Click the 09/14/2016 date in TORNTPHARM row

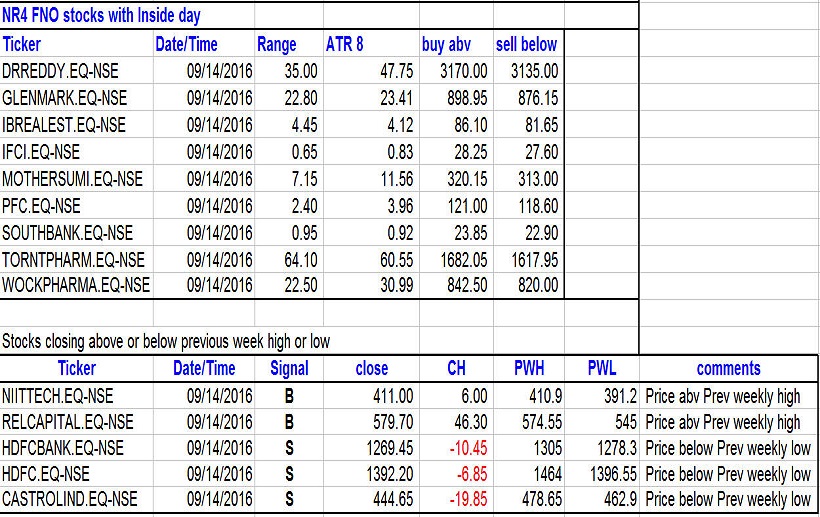pos(220,260)
